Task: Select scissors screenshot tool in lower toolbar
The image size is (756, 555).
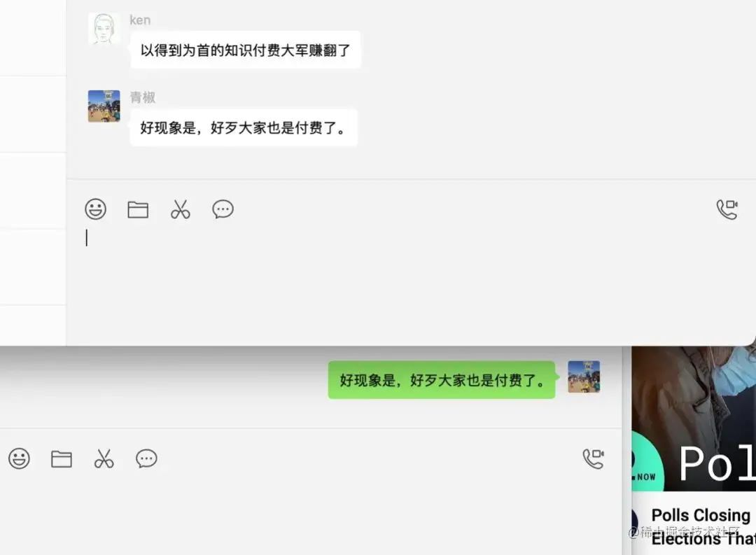Action: [104, 458]
